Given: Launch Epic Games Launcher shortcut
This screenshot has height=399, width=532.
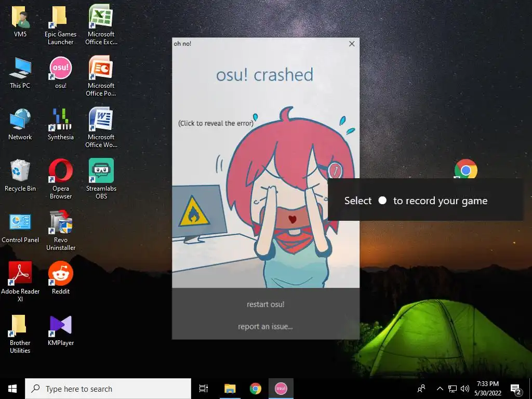Looking at the screenshot, I should click(x=60, y=24).
